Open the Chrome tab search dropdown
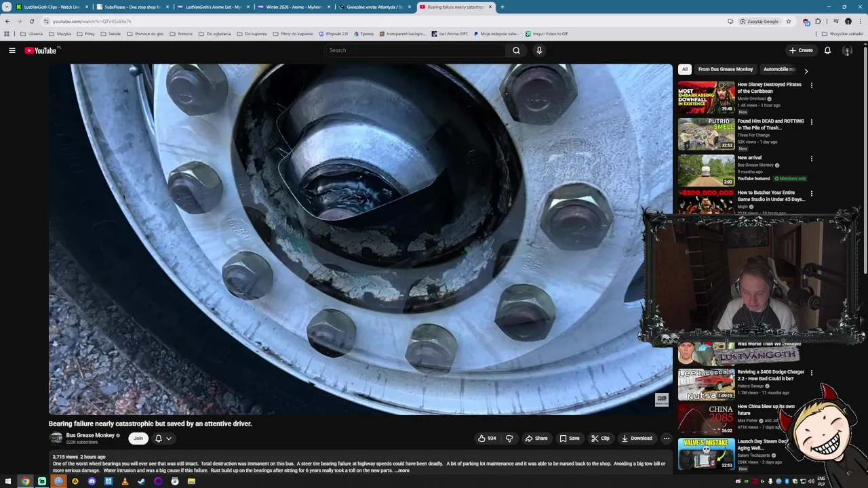 click(x=7, y=7)
